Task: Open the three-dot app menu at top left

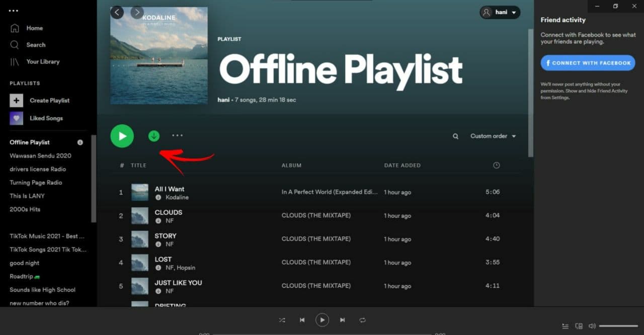Action: (x=14, y=11)
